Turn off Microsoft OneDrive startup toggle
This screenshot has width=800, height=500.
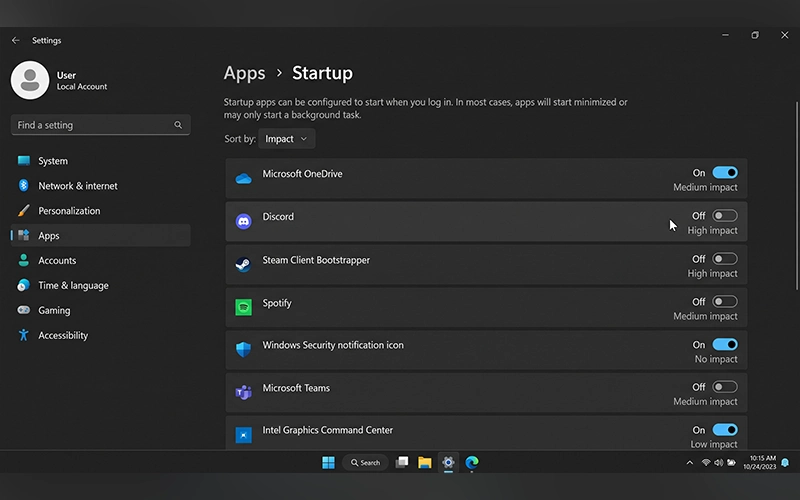click(x=725, y=172)
